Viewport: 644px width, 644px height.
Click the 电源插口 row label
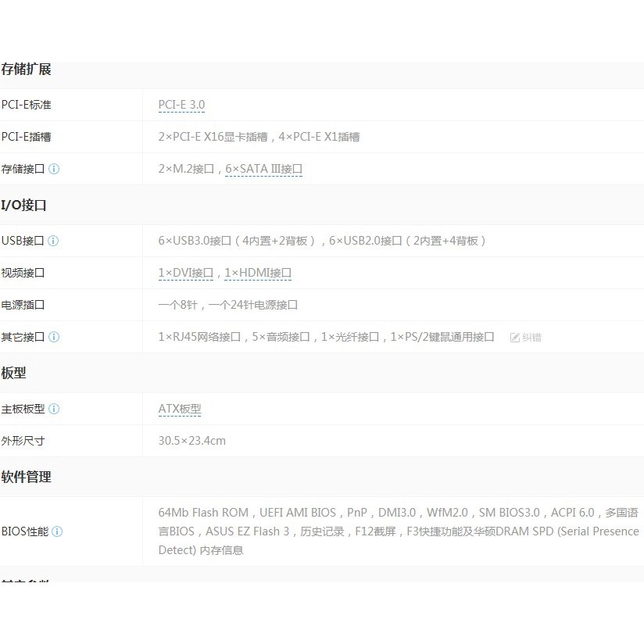(x=23, y=305)
